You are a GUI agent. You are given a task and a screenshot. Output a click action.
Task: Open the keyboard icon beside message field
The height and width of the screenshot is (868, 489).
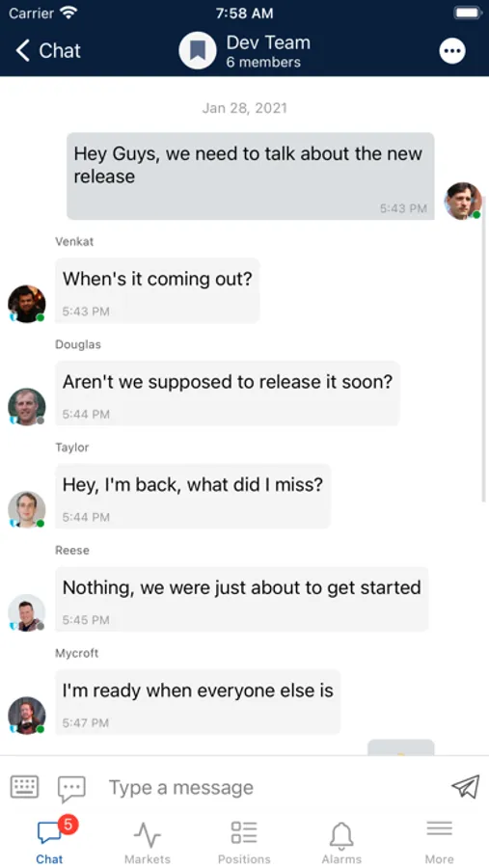pos(24,787)
